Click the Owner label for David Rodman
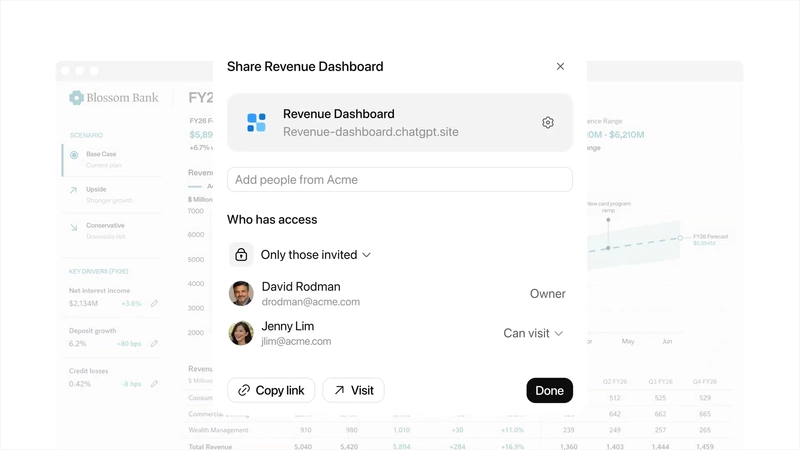The width and height of the screenshot is (800, 450). pos(547,293)
